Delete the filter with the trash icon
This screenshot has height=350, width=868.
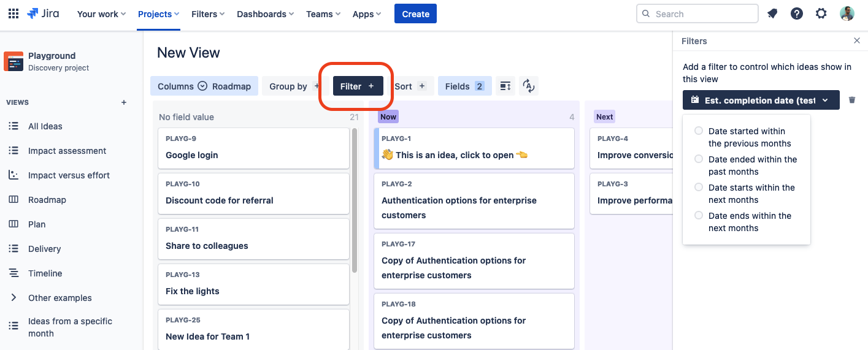[x=852, y=100]
